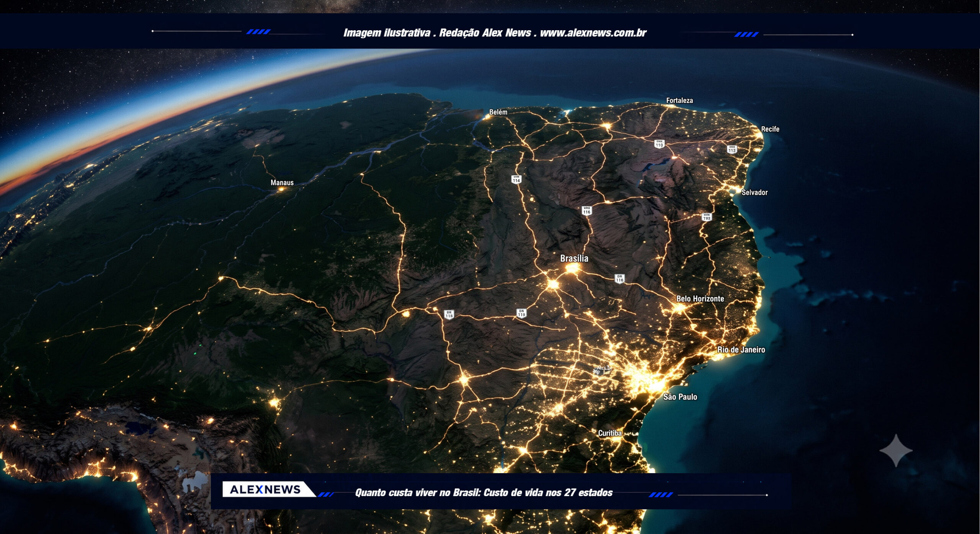Click the 119 highway shield marker
The width and height of the screenshot is (980, 534).
521,313
